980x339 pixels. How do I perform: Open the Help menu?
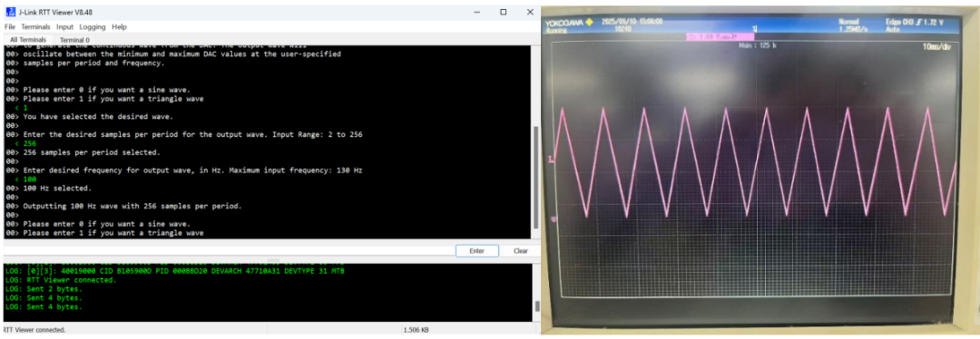pos(120,27)
